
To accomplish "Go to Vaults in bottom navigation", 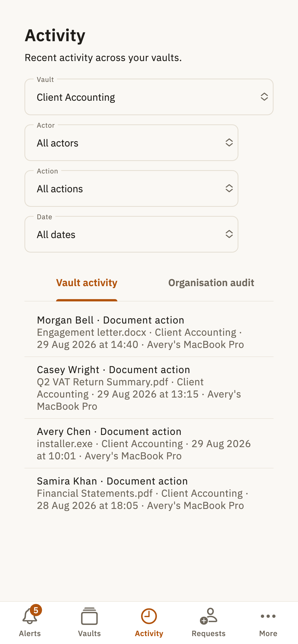I will (89, 622).
